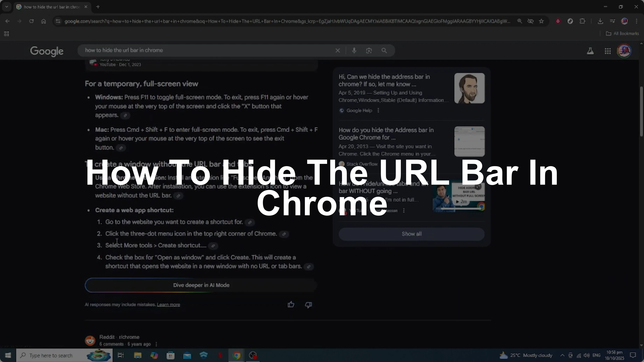Search by image using the Lens camera icon
The height and width of the screenshot is (362, 644).
[x=369, y=51]
